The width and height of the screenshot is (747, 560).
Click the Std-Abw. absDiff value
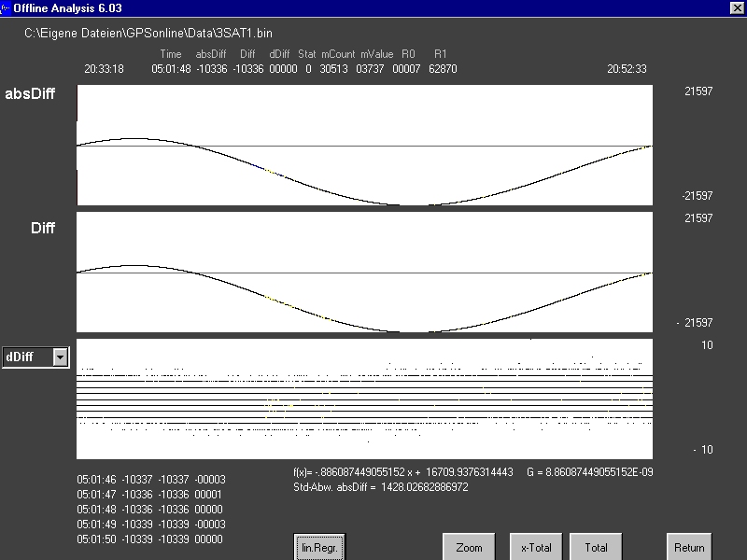tap(425, 487)
